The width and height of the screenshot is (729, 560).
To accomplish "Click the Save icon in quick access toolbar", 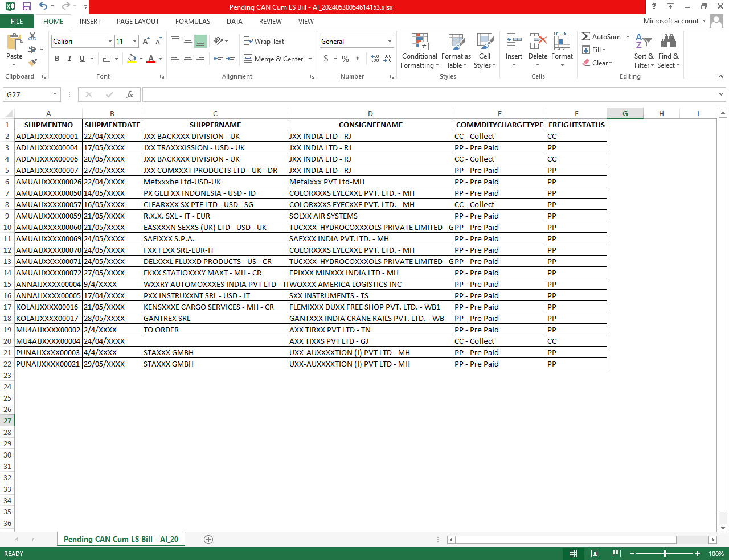I will (x=26, y=6).
